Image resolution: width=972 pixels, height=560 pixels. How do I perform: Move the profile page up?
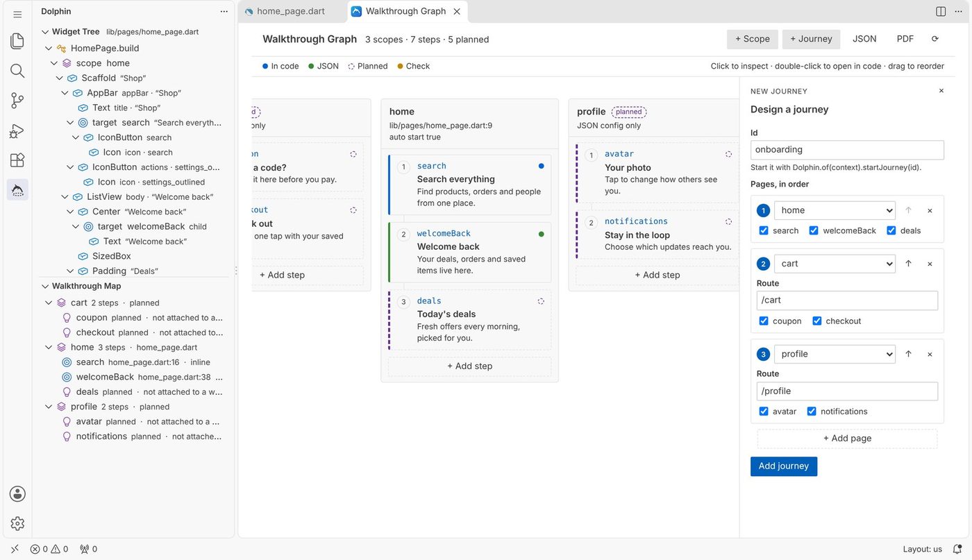click(908, 354)
